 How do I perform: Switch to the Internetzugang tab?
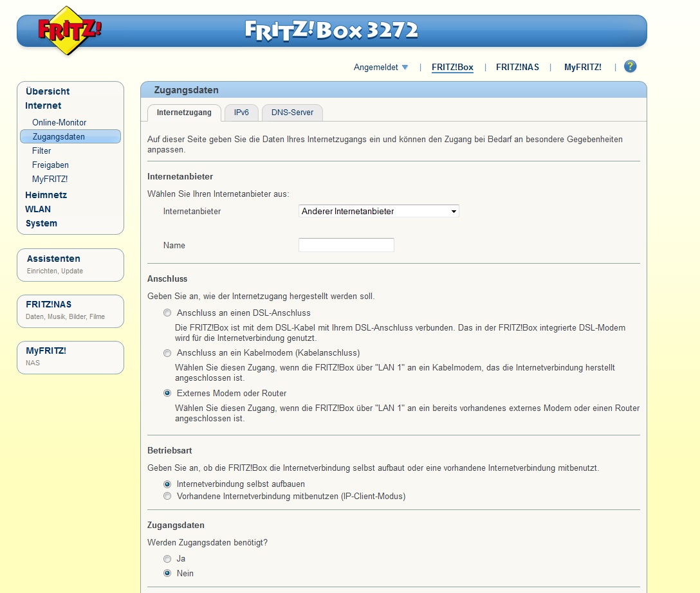click(x=184, y=113)
